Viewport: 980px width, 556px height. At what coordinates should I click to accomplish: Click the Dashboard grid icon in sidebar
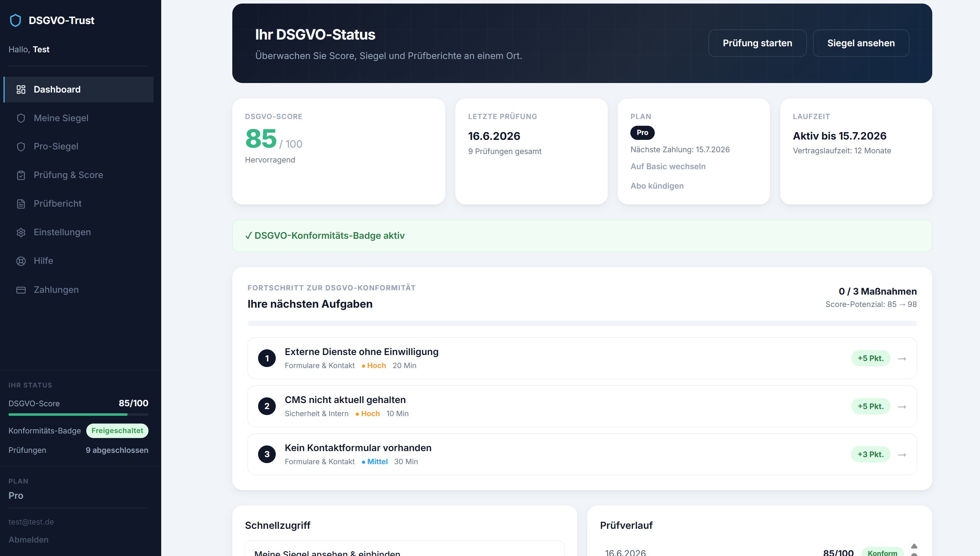[x=21, y=89]
